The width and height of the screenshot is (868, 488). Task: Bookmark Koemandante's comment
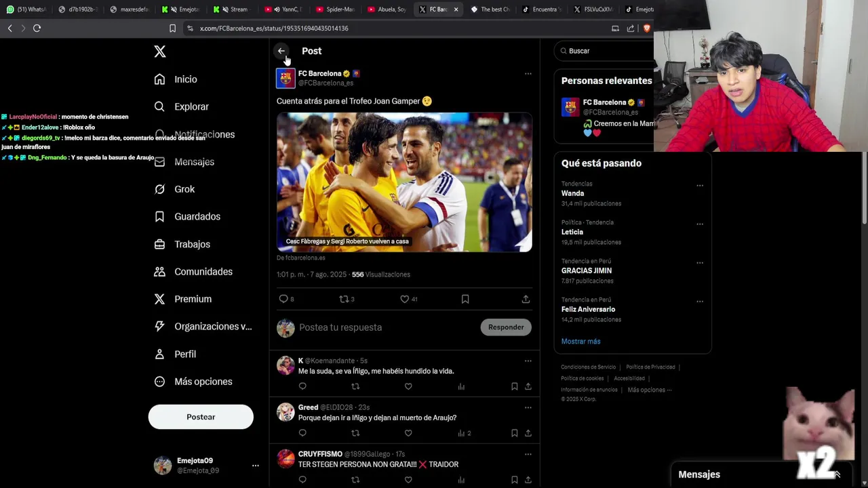[514, 386]
